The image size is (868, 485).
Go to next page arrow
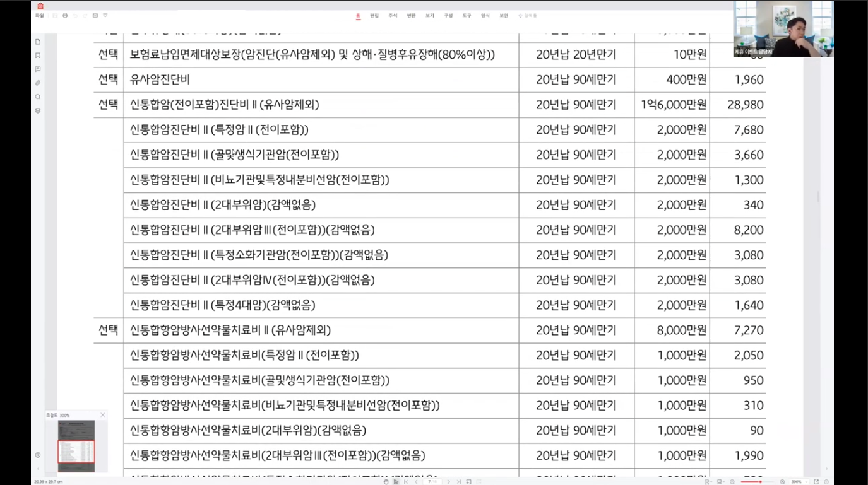click(449, 481)
